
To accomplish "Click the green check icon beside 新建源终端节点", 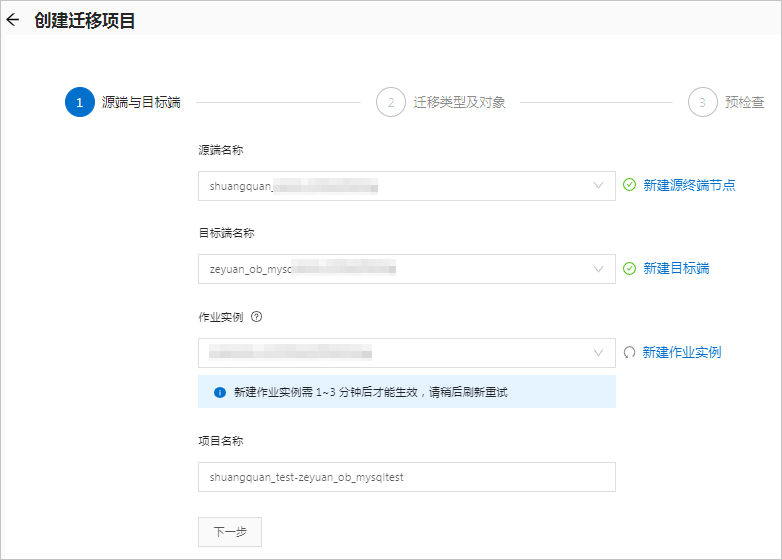I will pyautogui.click(x=629, y=185).
